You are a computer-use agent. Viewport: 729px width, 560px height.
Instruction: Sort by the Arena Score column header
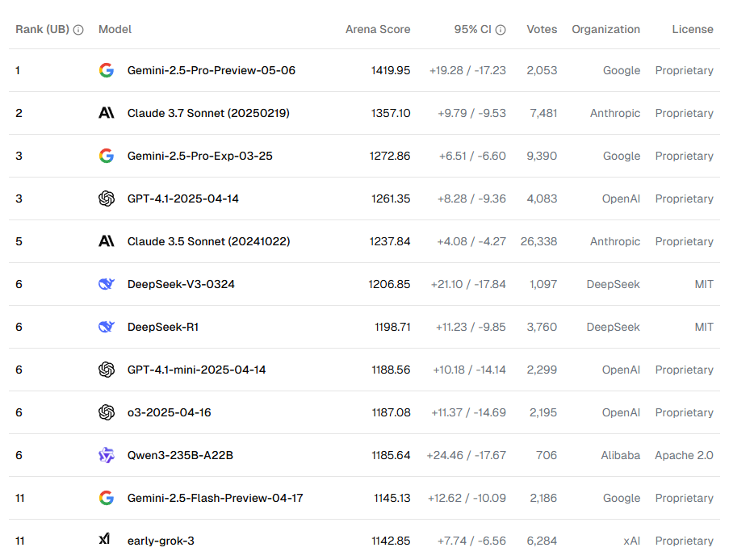click(x=378, y=29)
